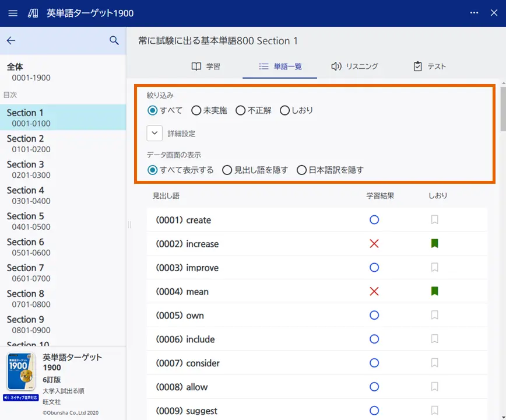This screenshot has width=506, height=420.
Task: Click the native audio badge icon
Action: tap(21, 397)
